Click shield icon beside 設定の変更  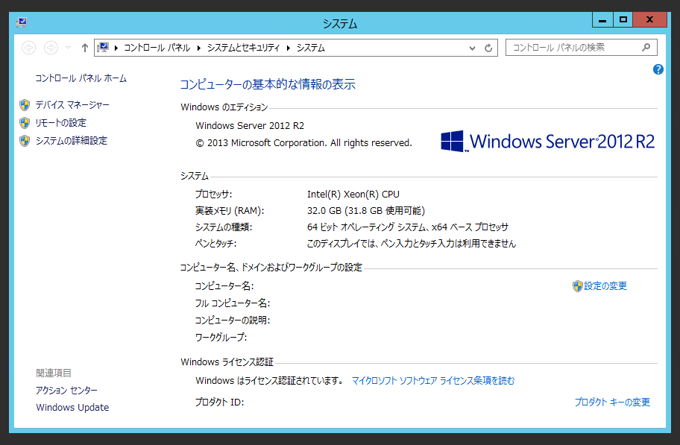(577, 286)
